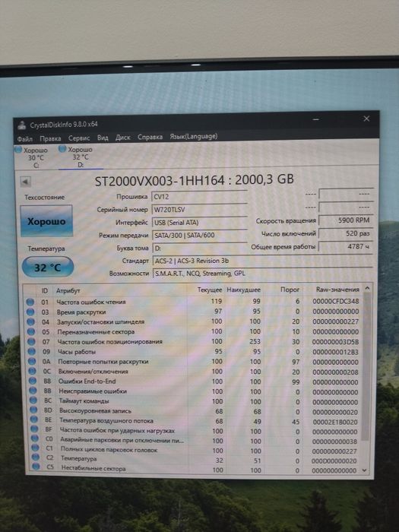
Task: Click the Порог column header
Action: pyautogui.click(x=290, y=290)
